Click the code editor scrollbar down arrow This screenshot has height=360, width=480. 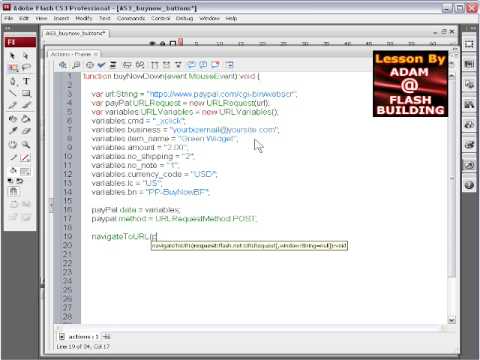click(452, 320)
